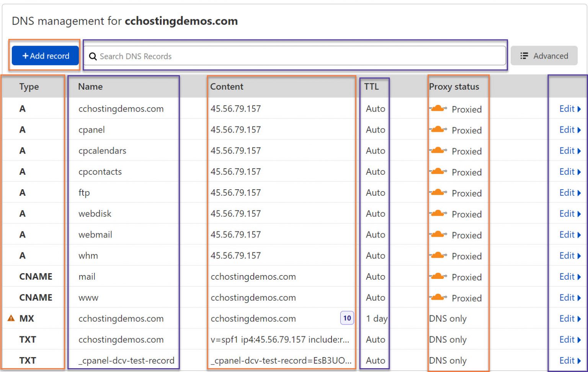Screen dimensions: 588x372
Task: Toggle proxy status for the cchostingdemos.com A record
Action: click(x=438, y=108)
